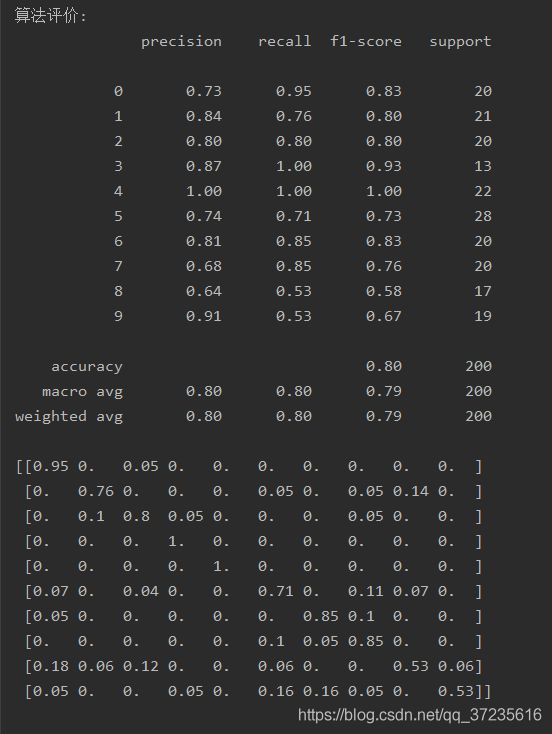Image resolution: width=552 pixels, height=734 pixels.
Task: Click precision value 0.73 in class 0 row
Action: click(204, 91)
